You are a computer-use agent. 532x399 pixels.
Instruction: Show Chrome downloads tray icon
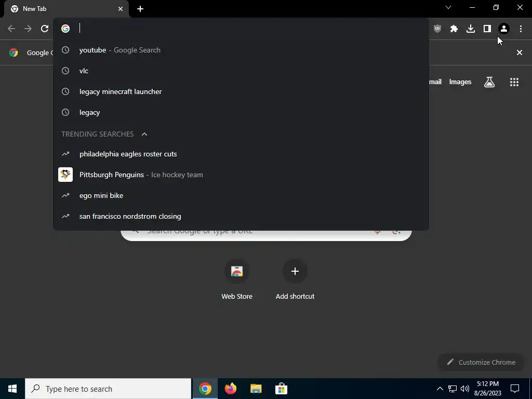click(x=471, y=29)
